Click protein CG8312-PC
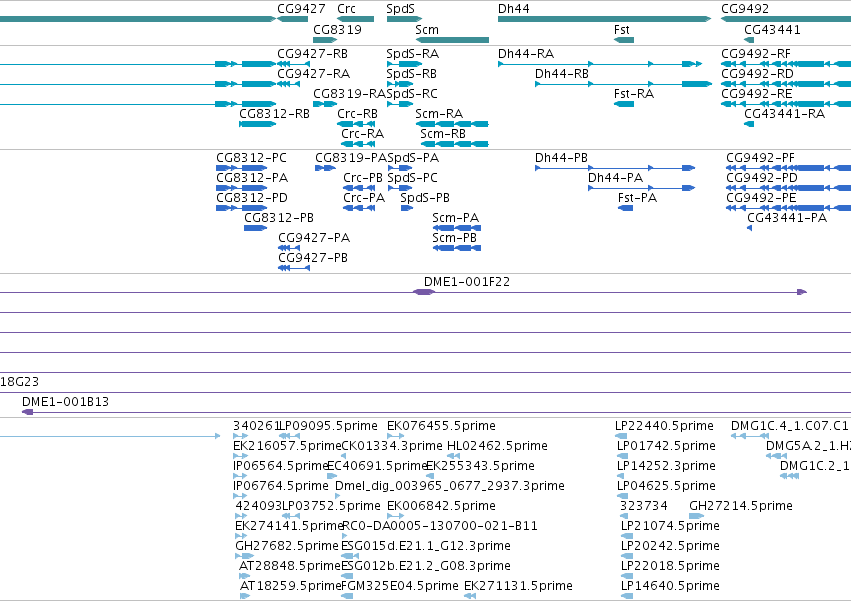The width and height of the screenshot is (851, 601). pos(242,168)
